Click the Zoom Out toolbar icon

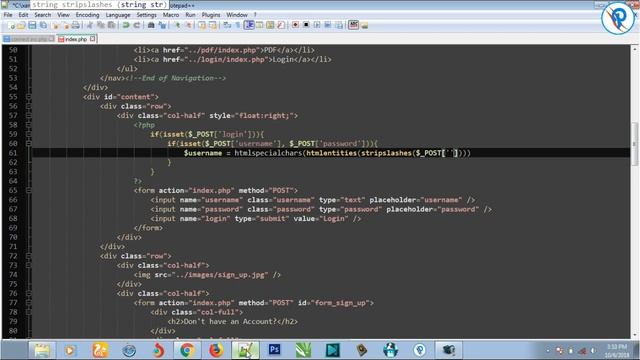(189, 25)
